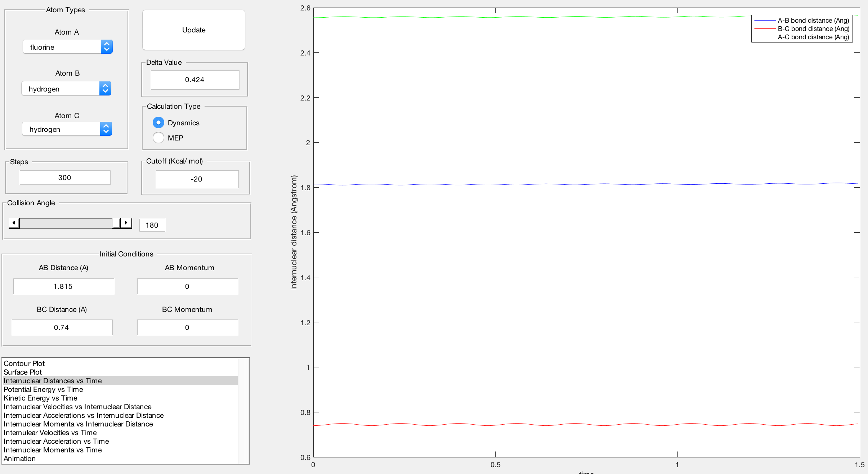The image size is (868, 474).
Task: Click the plot list vertical scrollbar
Action: tap(243, 411)
